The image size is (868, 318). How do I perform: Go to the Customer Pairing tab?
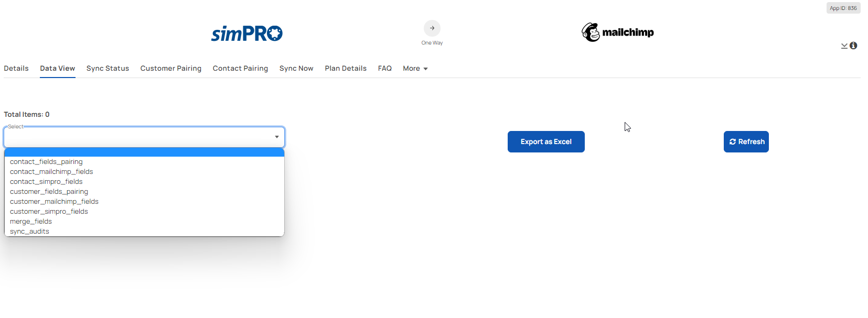point(171,69)
